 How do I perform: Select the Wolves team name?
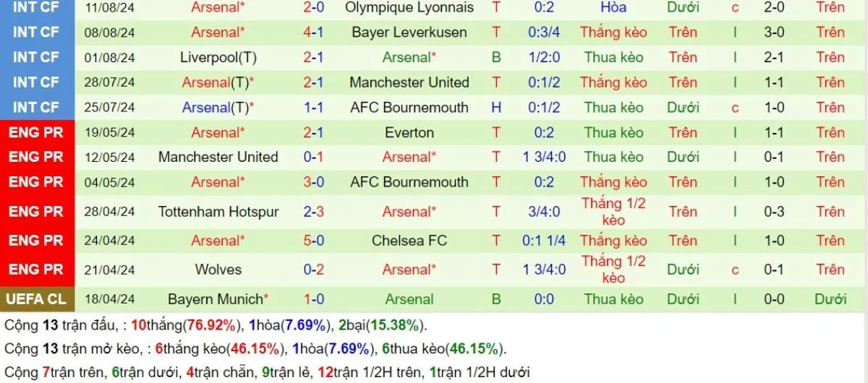pyautogui.click(x=218, y=270)
